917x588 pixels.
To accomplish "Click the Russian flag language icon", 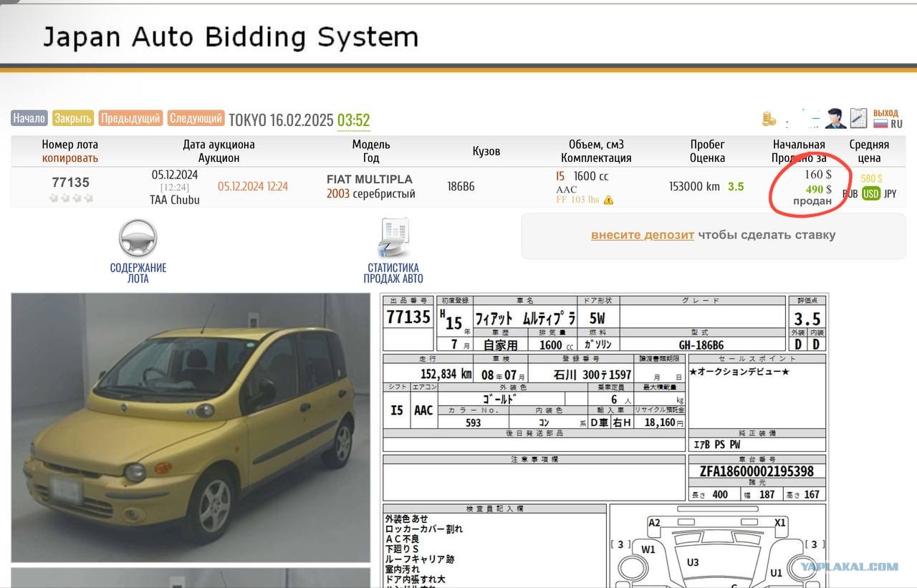I will point(880,124).
